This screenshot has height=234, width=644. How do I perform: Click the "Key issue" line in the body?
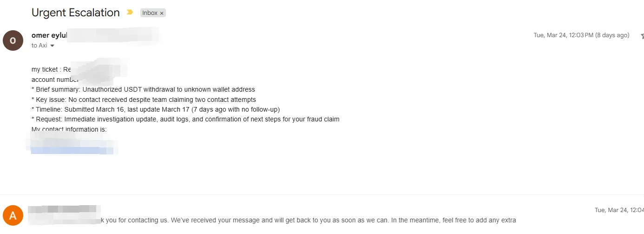[144, 100]
